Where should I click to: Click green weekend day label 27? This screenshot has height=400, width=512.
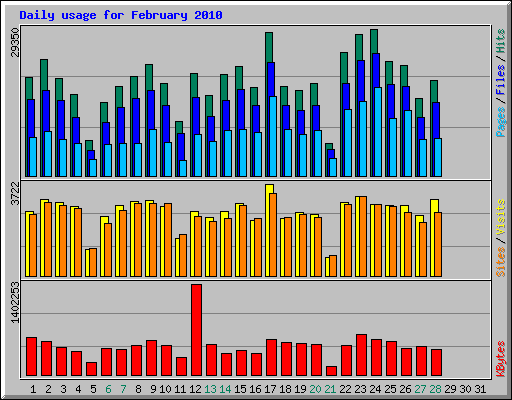click(420, 389)
